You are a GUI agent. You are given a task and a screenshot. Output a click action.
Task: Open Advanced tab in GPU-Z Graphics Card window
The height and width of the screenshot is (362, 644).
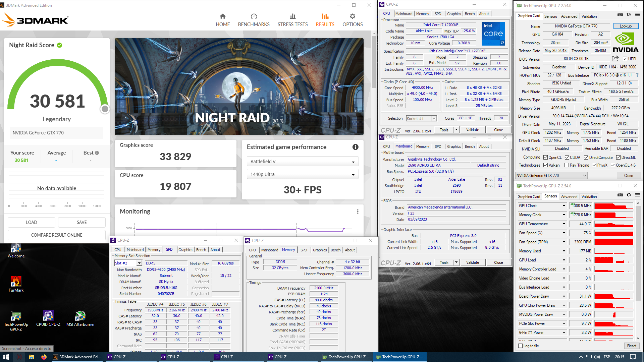click(569, 16)
